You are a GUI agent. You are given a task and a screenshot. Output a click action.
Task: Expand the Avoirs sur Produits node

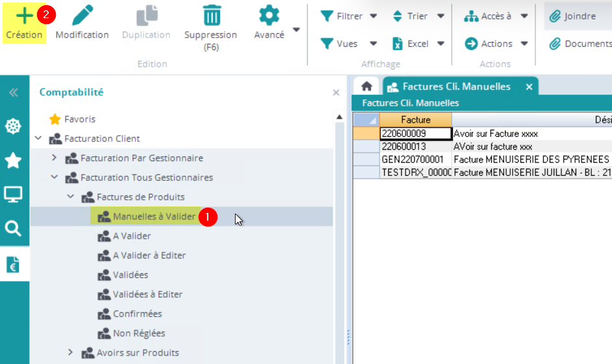(x=71, y=352)
